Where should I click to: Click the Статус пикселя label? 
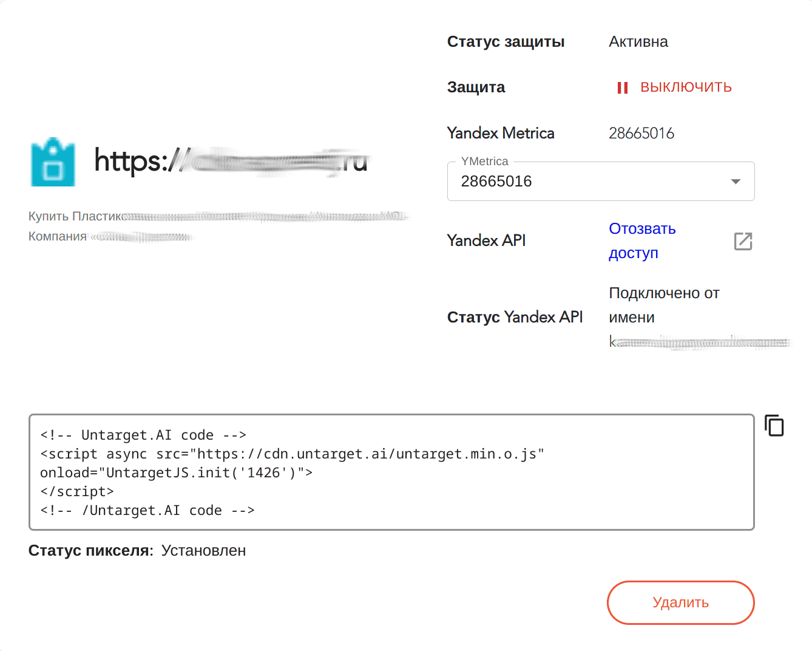pyautogui.click(x=91, y=551)
